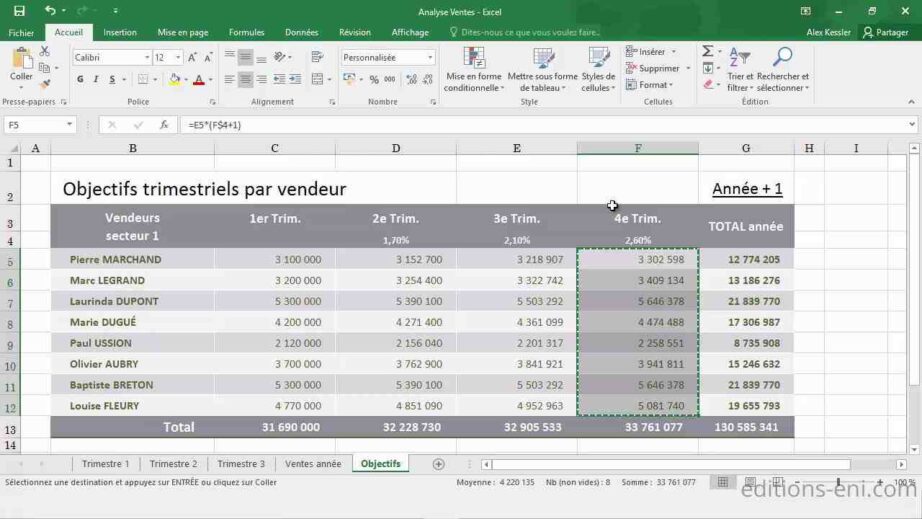Click the Format Painter brush icon
This screenshot has width=922, height=519.
[45, 83]
